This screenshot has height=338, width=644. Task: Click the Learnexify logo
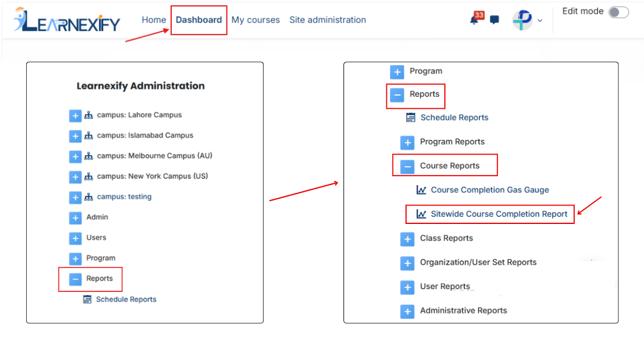coord(67,20)
